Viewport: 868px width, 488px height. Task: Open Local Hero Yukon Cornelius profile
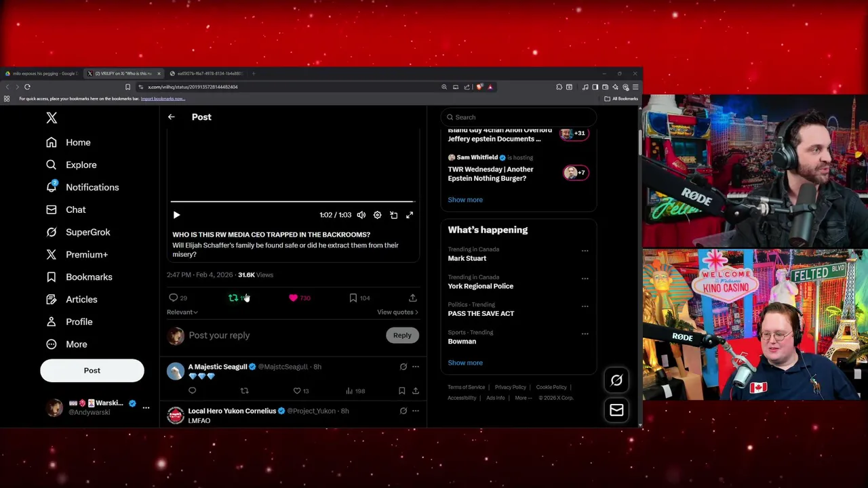pos(232,411)
